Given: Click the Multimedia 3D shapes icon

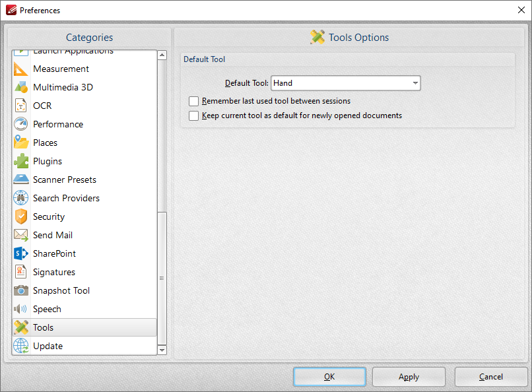Looking at the screenshot, I should [x=20, y=87].
